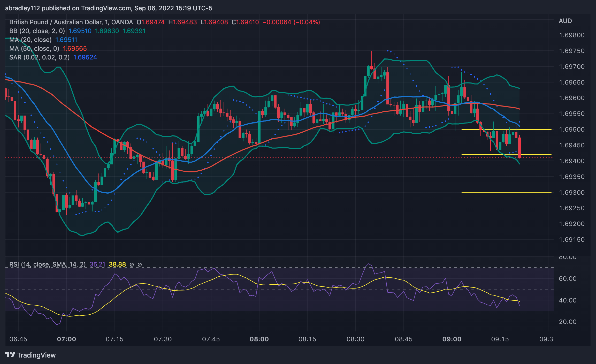
Task: Click the low price L1.69408
Action: coord(214,22)
